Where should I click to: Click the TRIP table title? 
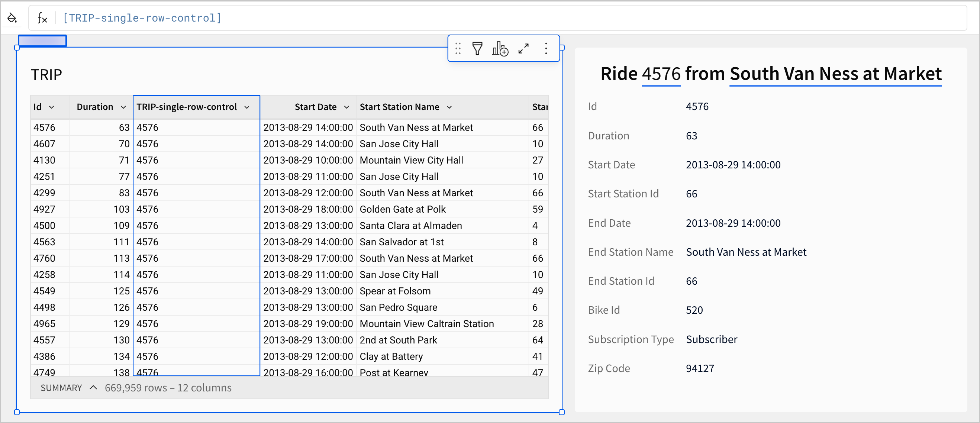[46, 75]
